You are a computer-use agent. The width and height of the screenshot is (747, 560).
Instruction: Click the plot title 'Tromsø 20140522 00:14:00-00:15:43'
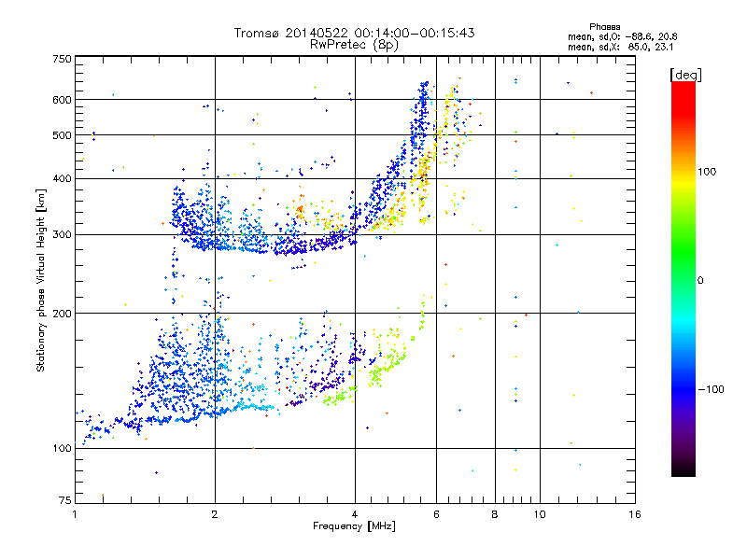click(354, 33)
